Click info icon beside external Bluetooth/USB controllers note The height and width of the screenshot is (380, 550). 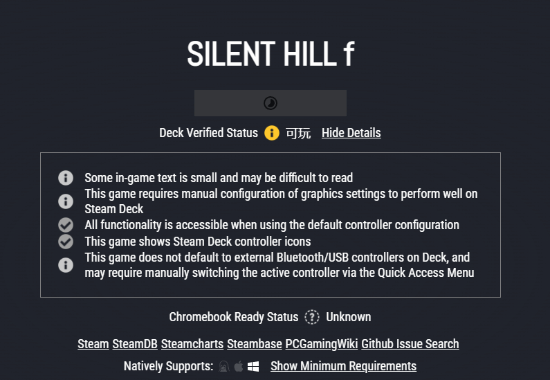click(x=66, y=265)
